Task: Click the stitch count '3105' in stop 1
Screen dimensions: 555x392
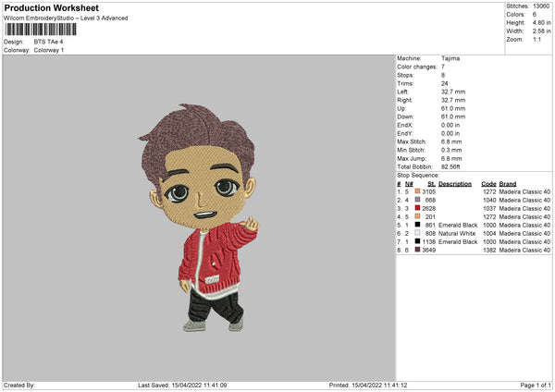Action: coord(428,191)
